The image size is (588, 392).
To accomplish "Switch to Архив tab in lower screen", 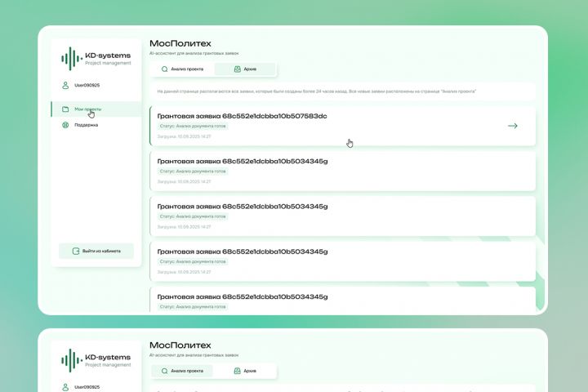I will pyautogui.click(x=245, y=371).
